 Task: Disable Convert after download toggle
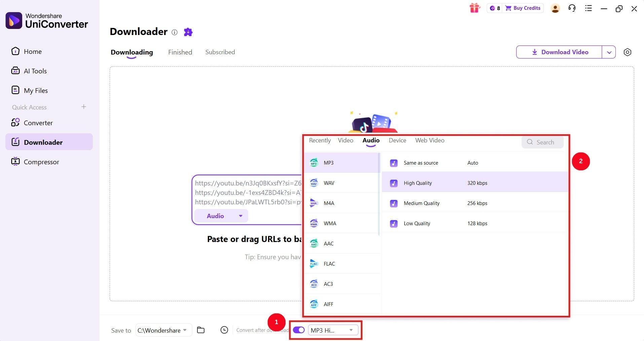click(x=298, y=330)
